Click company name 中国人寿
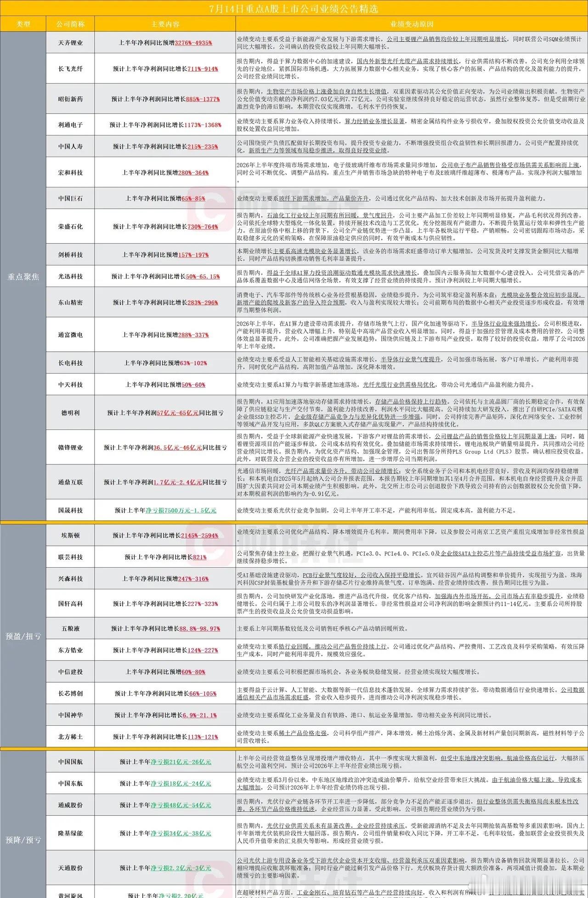 pyautogui.click(x=70, y=147)
